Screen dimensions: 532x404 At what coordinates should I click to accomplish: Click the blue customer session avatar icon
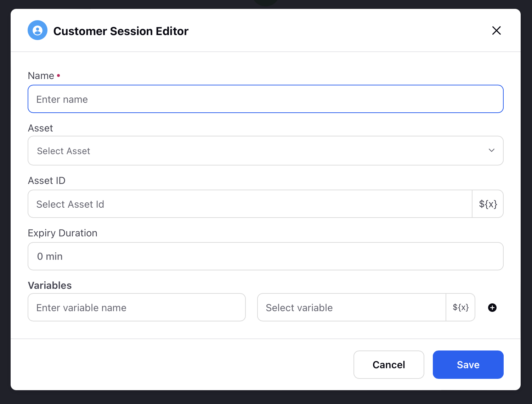point(38,30)
